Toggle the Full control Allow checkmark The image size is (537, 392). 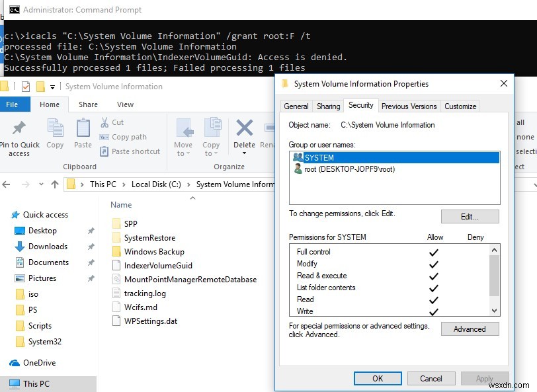434,252
